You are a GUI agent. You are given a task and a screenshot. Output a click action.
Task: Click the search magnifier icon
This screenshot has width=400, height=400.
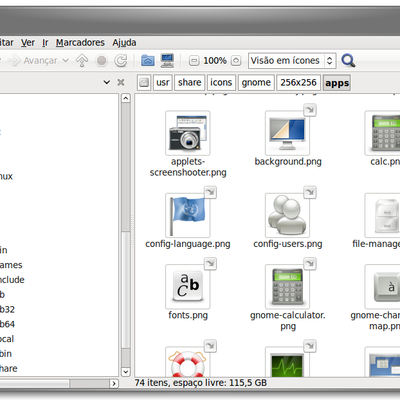tap(348, 61)
